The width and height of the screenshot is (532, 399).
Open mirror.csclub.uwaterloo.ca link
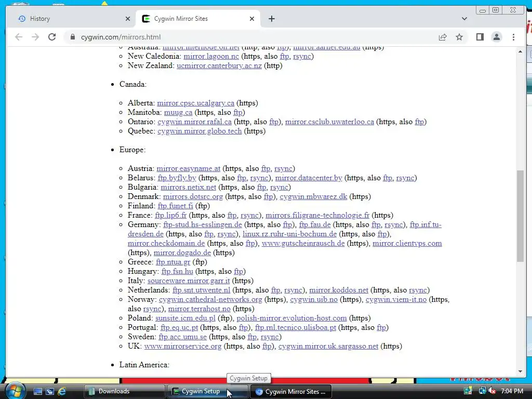click(x=329, y=122)
